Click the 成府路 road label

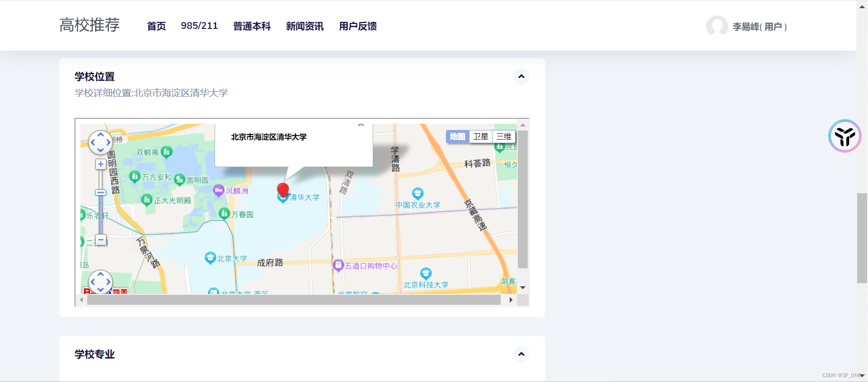tap(270, 262)
